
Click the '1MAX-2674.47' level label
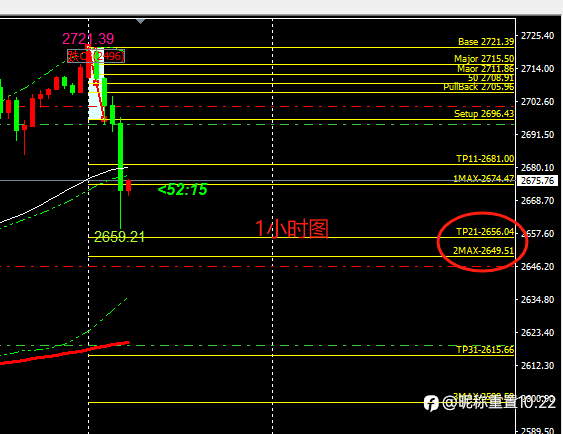(x=484, y=178)
